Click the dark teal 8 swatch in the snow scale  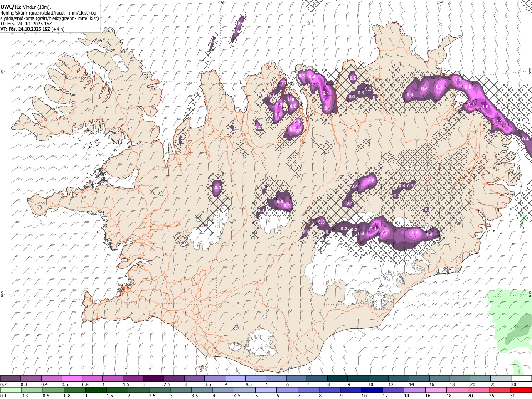click(337, 379)
